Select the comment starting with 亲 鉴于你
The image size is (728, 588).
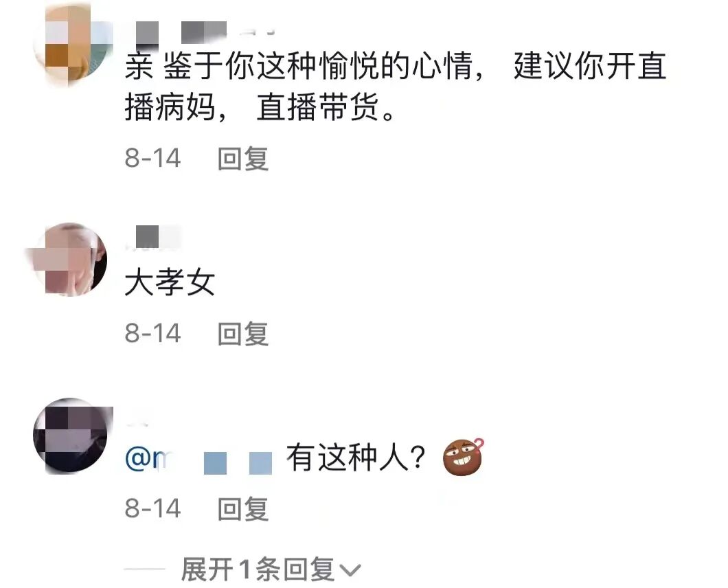(x=396, y=87)
